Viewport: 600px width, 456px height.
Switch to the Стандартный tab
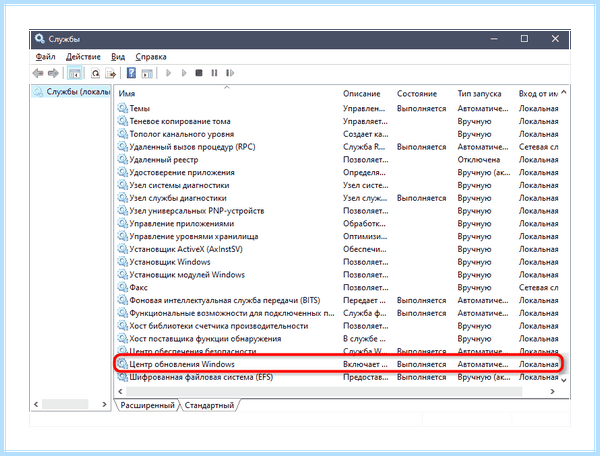[209, 405]
